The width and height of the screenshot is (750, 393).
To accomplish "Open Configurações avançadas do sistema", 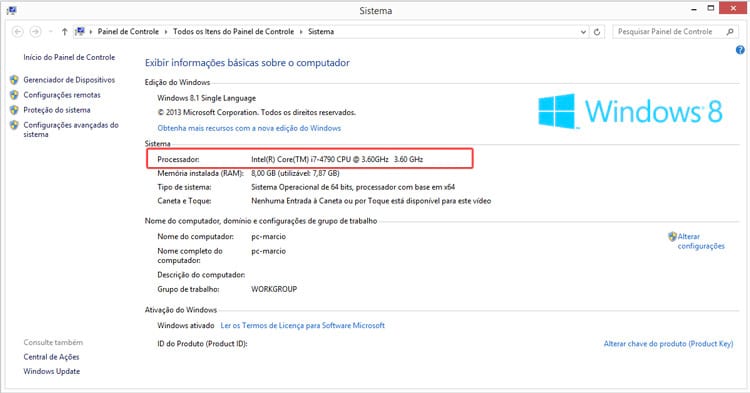I will [71, 130].
